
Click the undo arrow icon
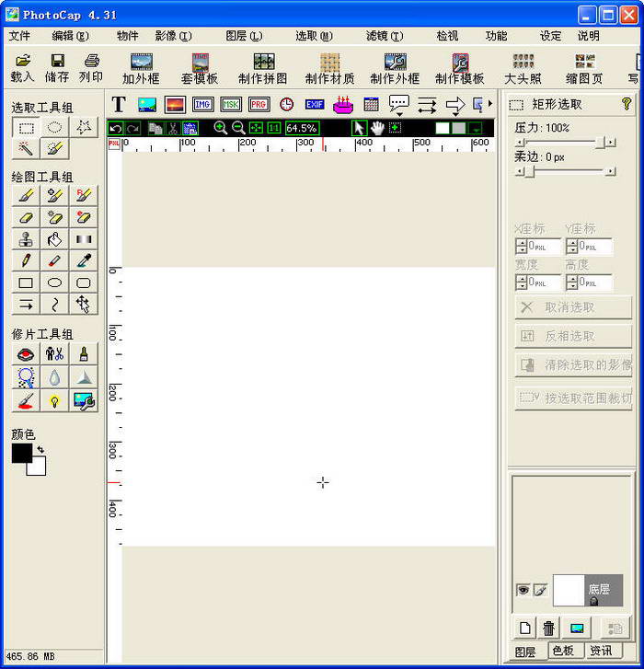(x=116, y=128)
